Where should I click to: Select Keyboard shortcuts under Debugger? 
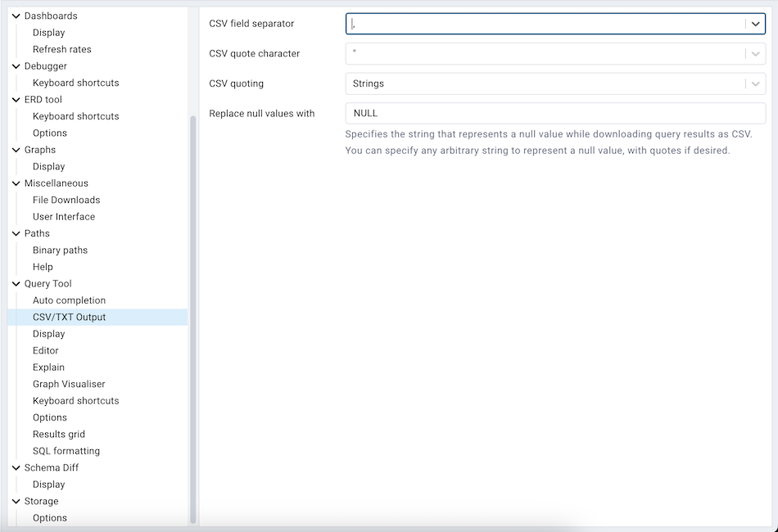76,83
